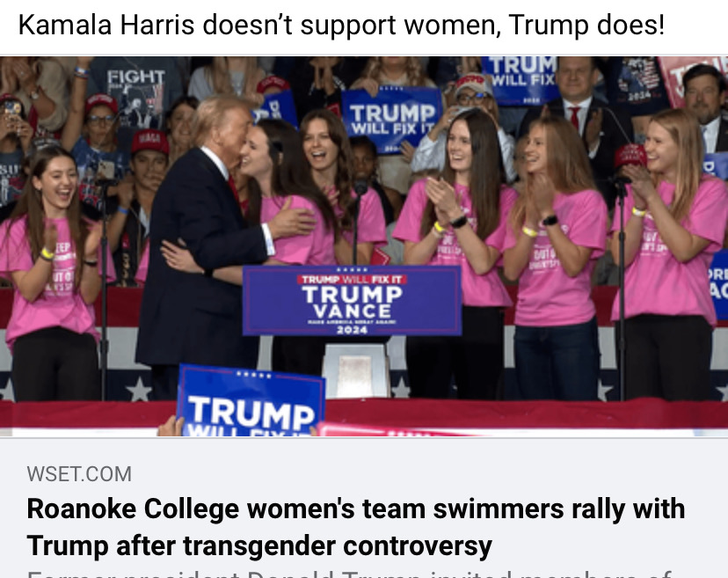Click the white star on stage bunting

(x=139, y=389)
